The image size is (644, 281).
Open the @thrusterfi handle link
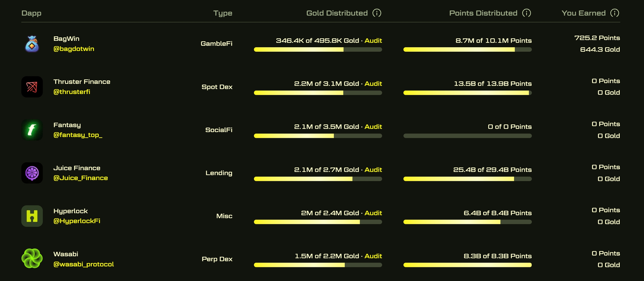[x=72, y=92]
